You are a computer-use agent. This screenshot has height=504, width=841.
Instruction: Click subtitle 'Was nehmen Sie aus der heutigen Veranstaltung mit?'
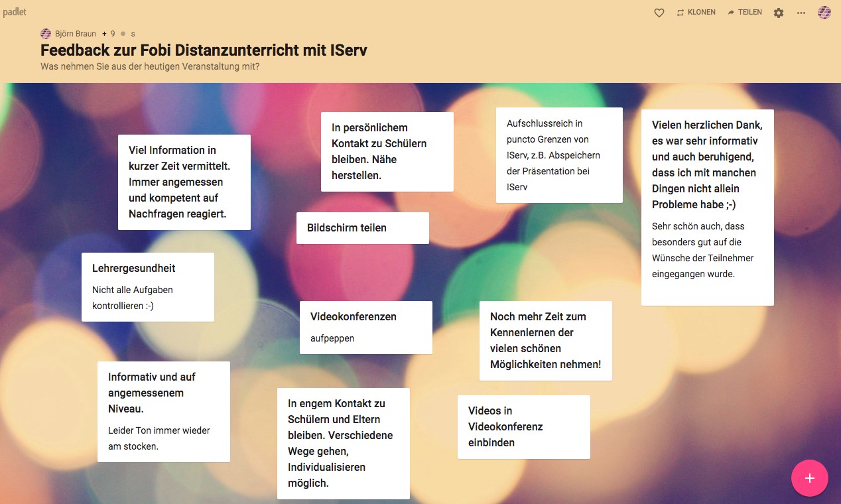point(150,66)
